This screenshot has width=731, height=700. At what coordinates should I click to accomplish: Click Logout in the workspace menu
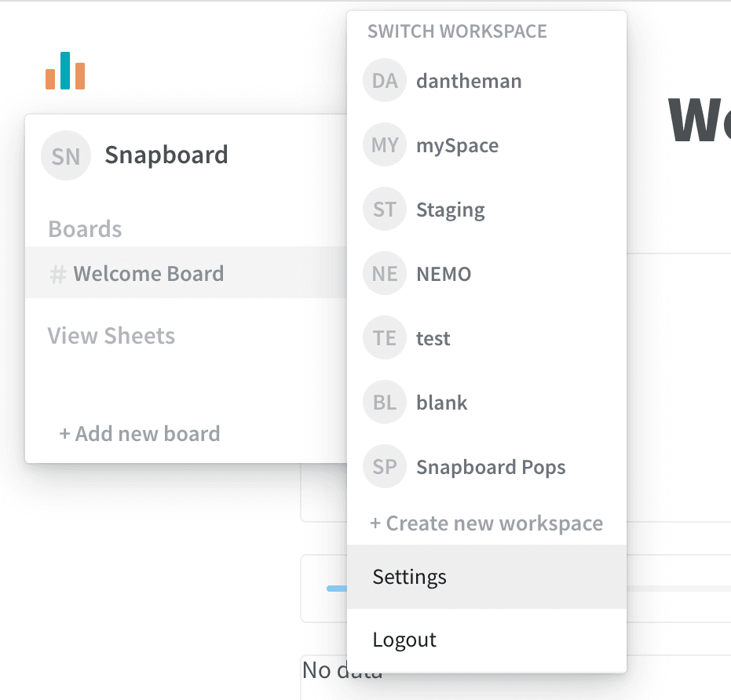pos(404,640)
